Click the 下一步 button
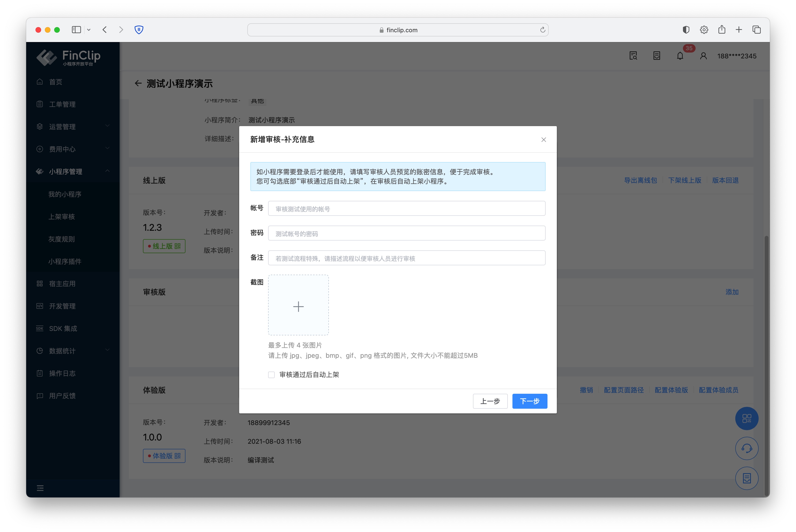This screenshot has width=796, height=532. pyautogui.click(x=529, y=401)
